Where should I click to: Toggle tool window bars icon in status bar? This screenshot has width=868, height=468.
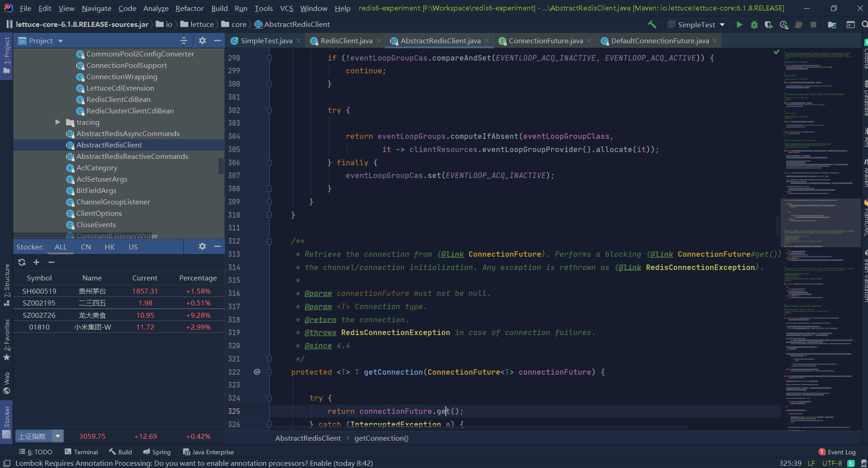[7, 463]
